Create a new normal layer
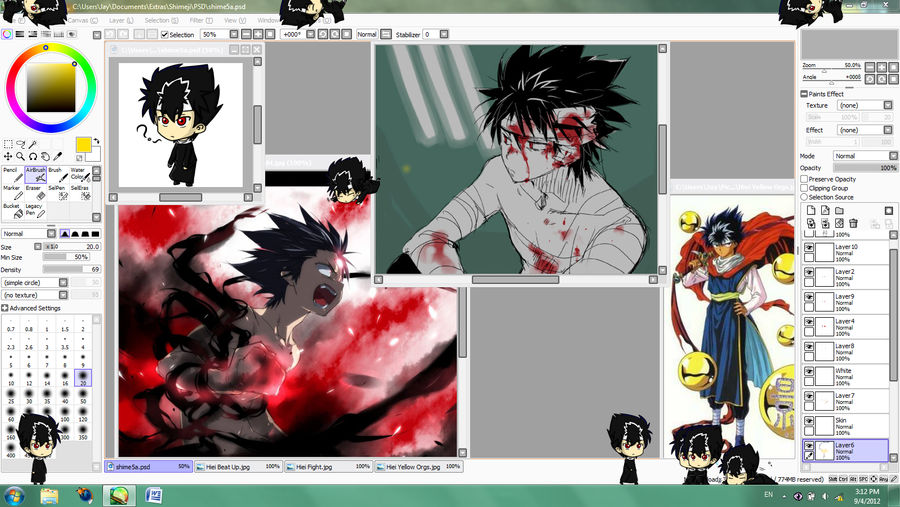Screen dimensions: 900x507 click(x=811, y=211)
